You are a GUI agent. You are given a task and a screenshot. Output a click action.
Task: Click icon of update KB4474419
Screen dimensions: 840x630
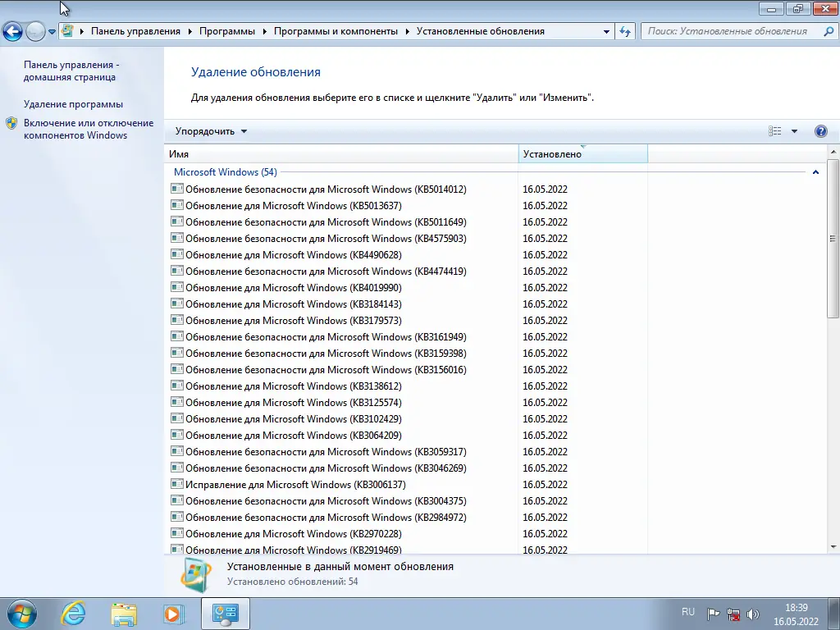(177, 271)
